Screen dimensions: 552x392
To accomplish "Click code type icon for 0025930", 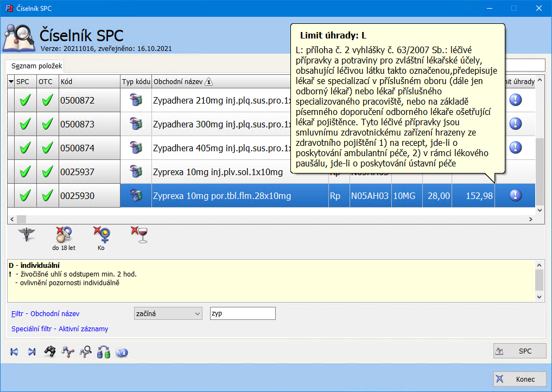I will [x=136, y=196].
